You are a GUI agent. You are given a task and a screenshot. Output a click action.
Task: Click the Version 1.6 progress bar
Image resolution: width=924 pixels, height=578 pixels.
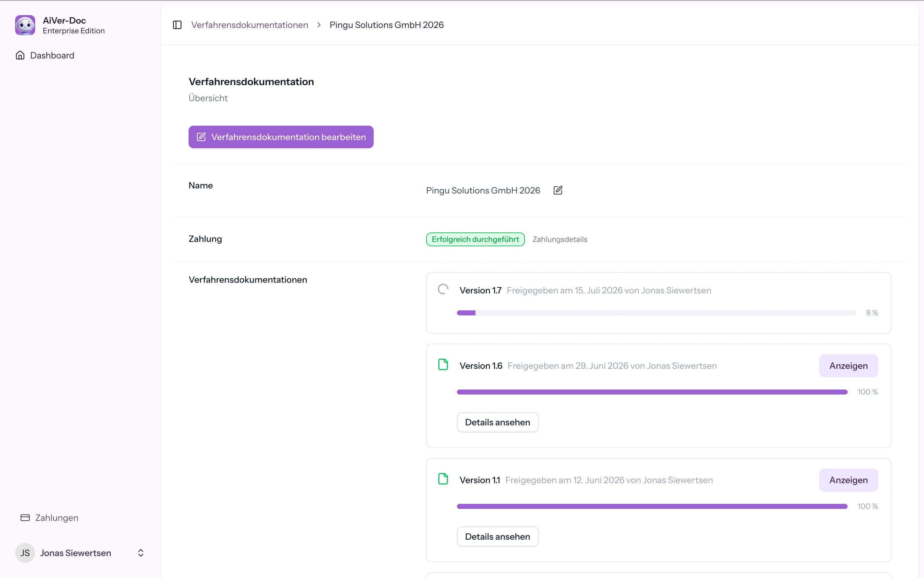pos(652,392)
